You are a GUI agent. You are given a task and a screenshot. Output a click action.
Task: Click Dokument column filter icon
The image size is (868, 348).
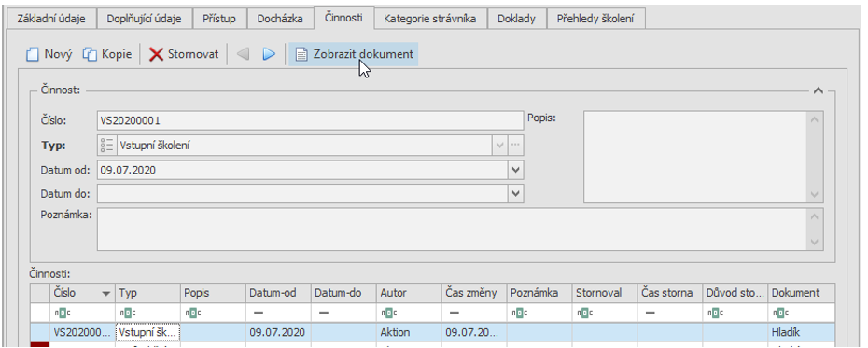click(x=780, y=313)
